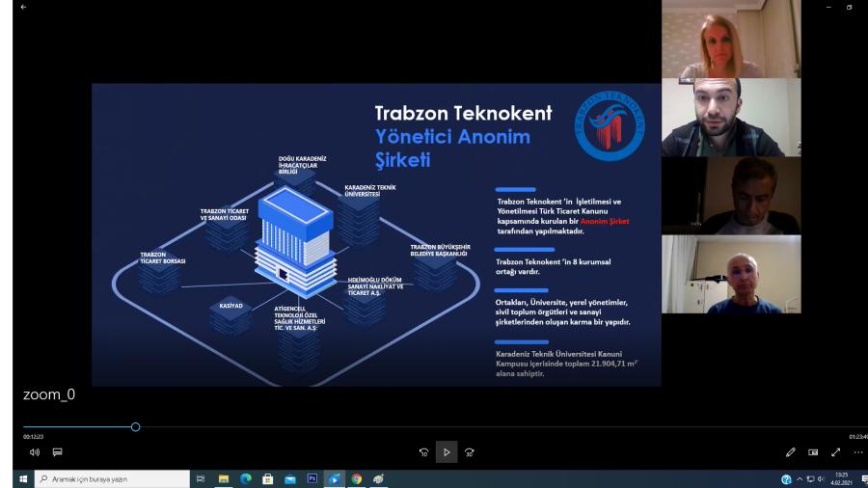Open the volume control in the player
Image resolution: width=868 pixels, height=488 pixels.
pos(34,451)
